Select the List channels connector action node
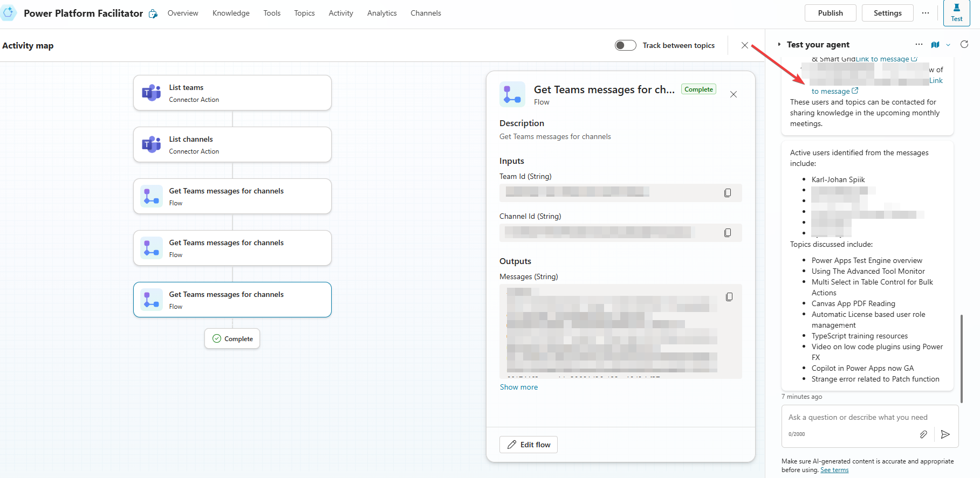Image resolution: width=980 pixels, height=478 pixels. tap(232, 144)
